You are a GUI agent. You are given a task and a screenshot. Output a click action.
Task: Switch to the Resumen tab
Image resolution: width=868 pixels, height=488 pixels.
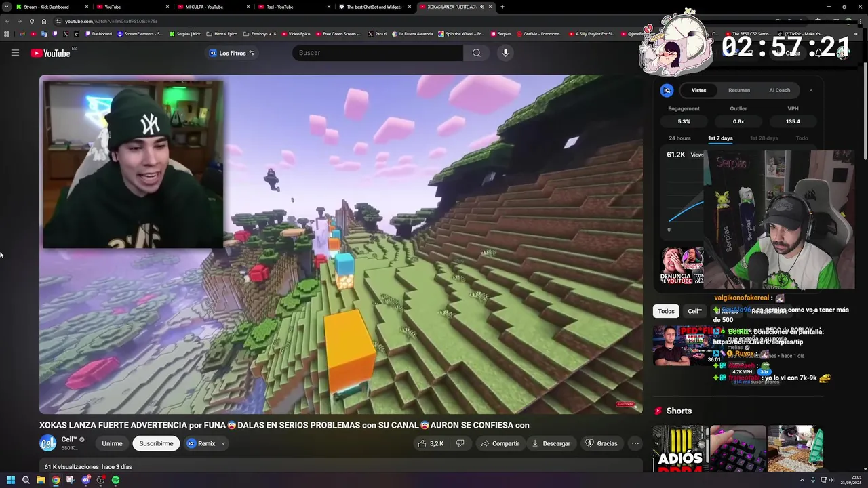pyautogui.click(x=739, y=90)
